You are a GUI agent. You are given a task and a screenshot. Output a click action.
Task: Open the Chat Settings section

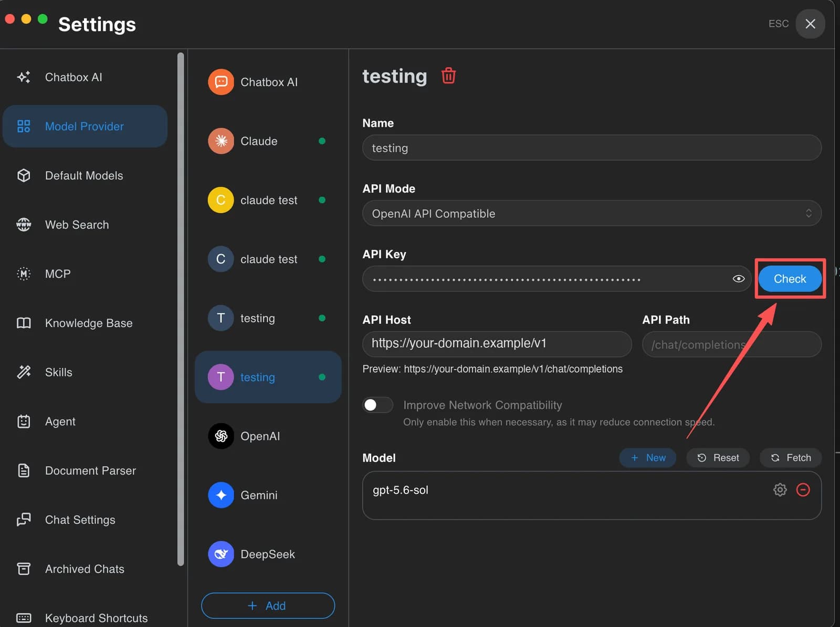[x=85, y=520]
